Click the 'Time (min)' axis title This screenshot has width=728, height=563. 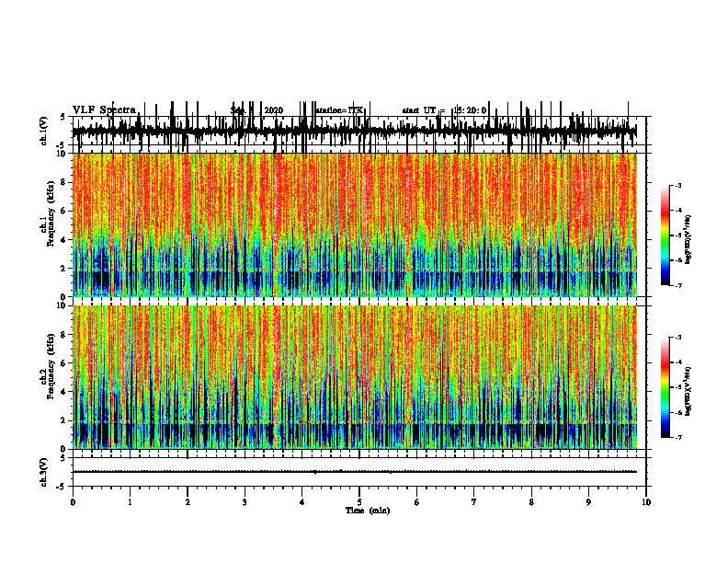pos(368,511)
